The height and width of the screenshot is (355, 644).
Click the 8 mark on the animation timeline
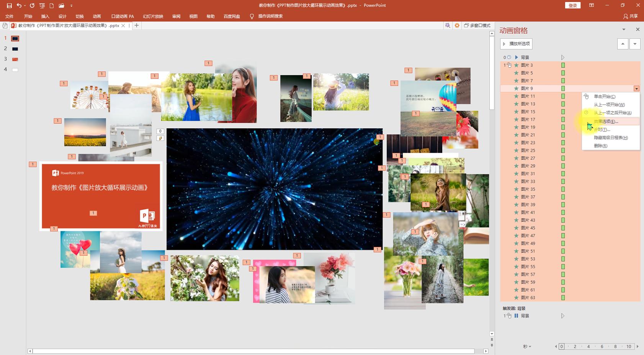click(x=615, y=347)
